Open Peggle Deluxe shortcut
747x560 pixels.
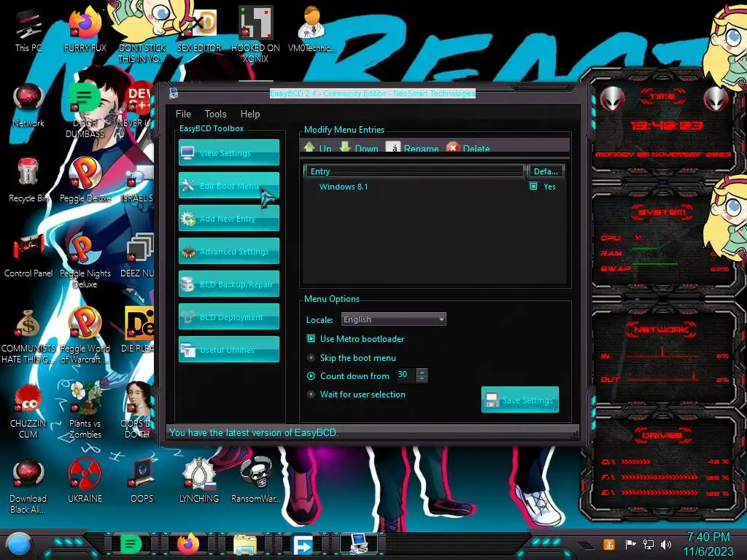(85, 180)
